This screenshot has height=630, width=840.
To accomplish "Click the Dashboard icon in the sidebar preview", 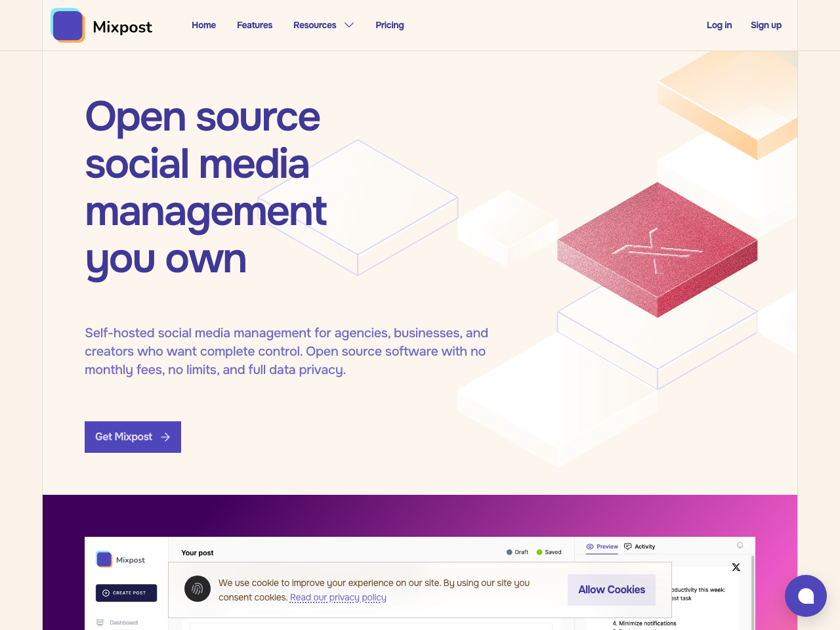I will [100, 622].
